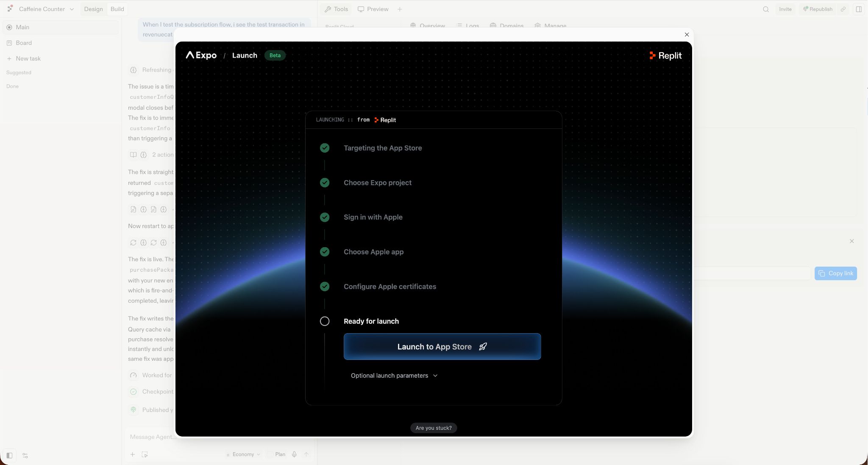Click the Republish button

pos(818,9)
